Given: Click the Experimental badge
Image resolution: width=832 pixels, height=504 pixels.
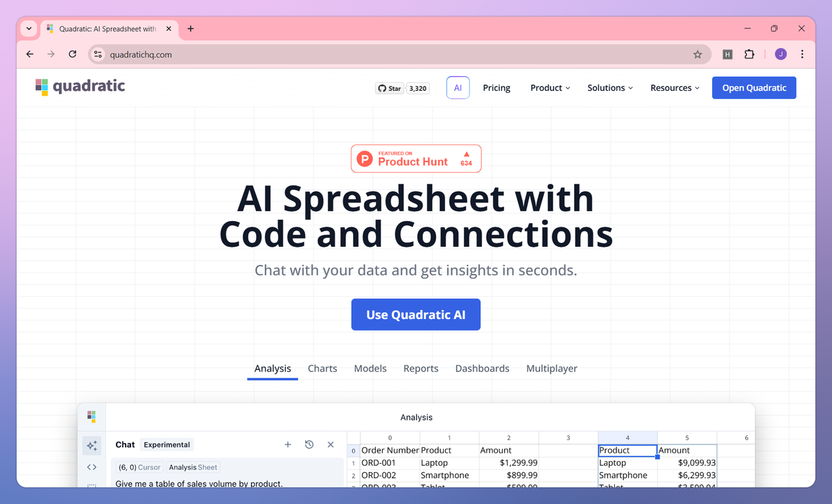Looking at the screenshot, I should coord(167,445).
